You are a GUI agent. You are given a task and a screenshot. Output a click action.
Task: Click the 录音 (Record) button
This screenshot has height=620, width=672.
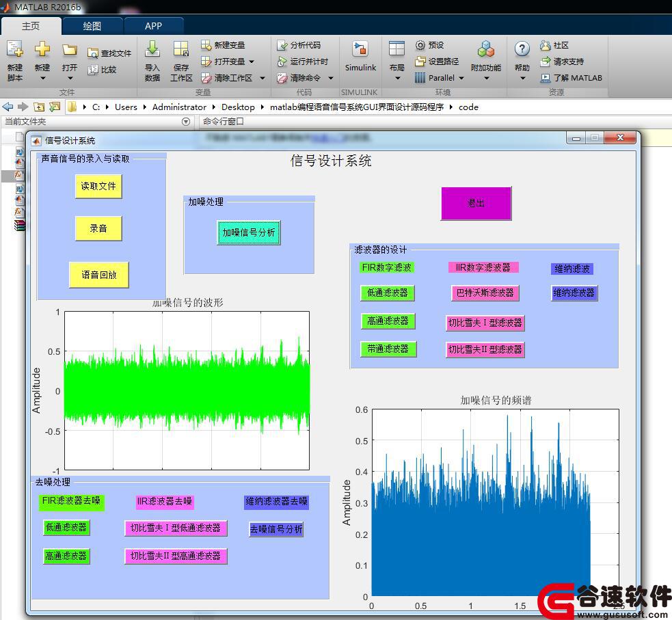98,228
